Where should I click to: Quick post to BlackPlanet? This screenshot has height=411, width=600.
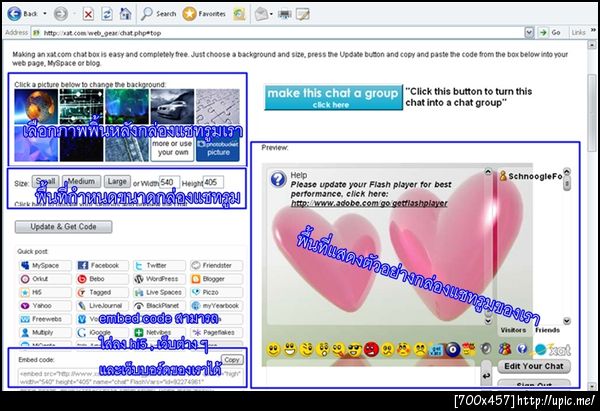[x=159, y=306]
